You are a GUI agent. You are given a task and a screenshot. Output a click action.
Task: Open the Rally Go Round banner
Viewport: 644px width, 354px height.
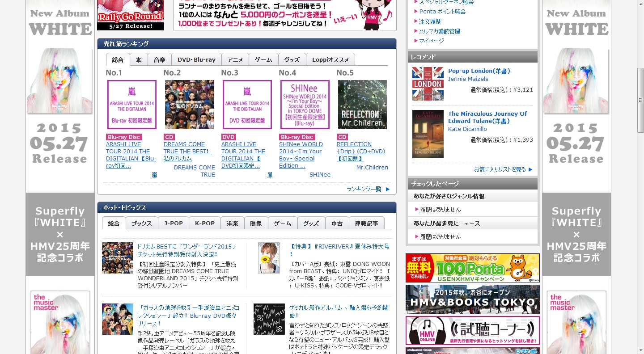click(131, 15)
